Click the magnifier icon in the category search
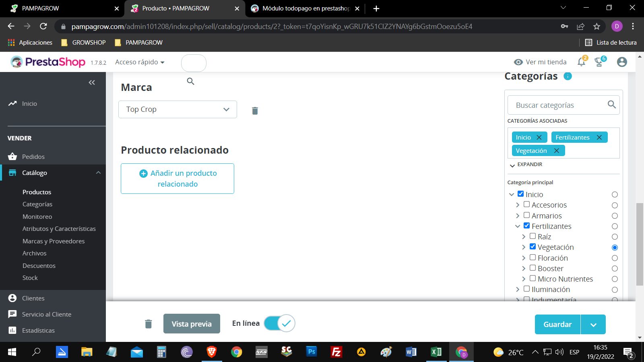 click(611, 105)
